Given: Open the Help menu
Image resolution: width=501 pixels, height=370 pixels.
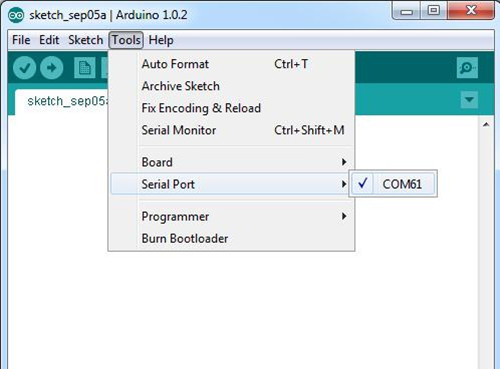Looking at the screenshot, I should (161, 40).
